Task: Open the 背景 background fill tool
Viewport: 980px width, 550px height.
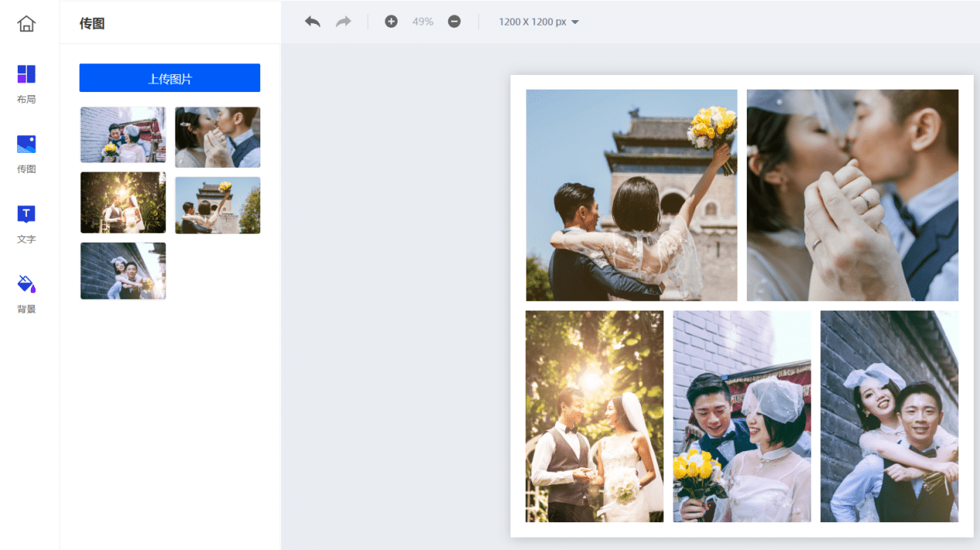Action: click(x=26, y=293)
